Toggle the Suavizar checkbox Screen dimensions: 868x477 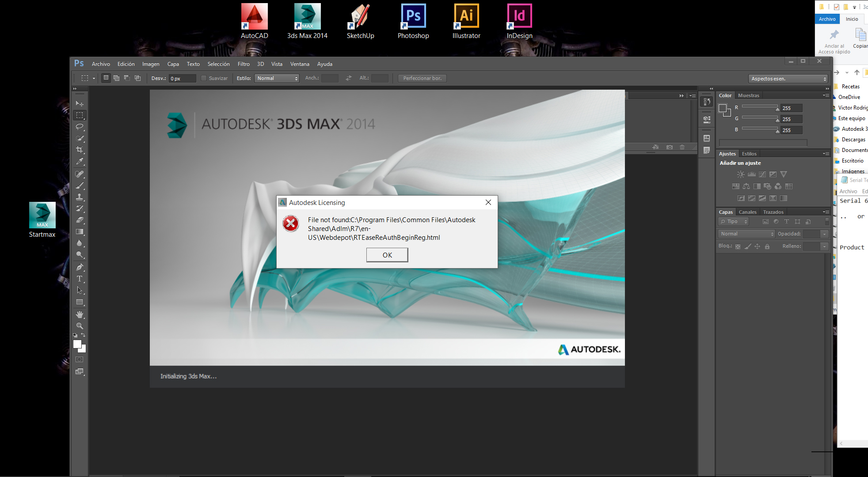[204, 78]
